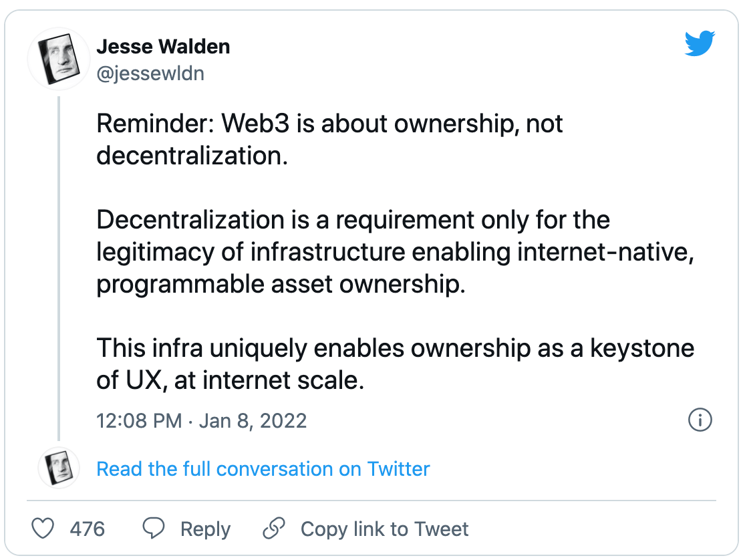
Task: Select Copy link to Tweet text
Action: click(x=384, y=529)
